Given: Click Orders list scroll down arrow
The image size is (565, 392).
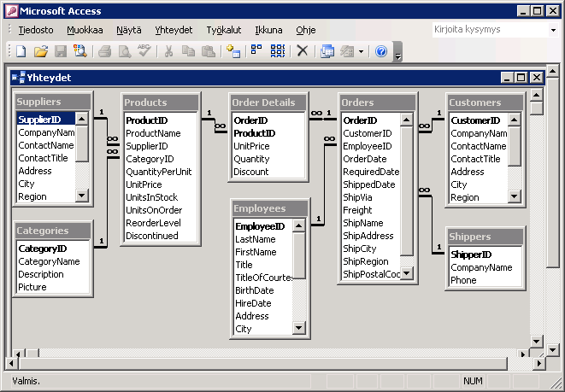Looking at the screenshot, I should tap(407, 273).
